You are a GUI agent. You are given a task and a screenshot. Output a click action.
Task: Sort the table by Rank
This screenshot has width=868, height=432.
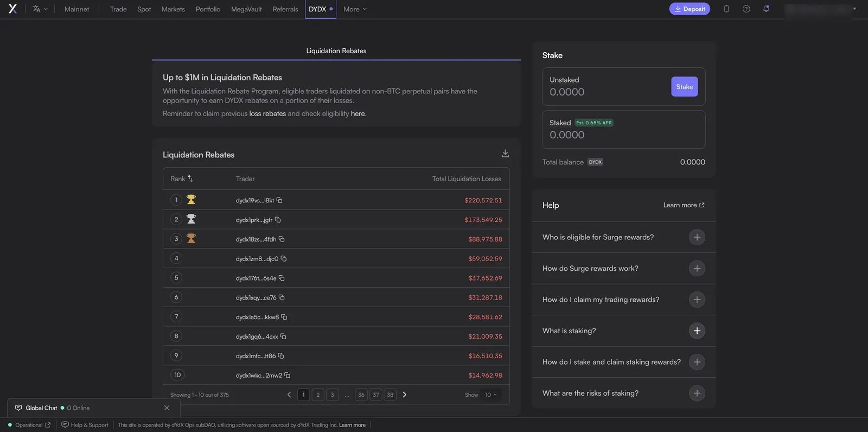click(182, 179)
